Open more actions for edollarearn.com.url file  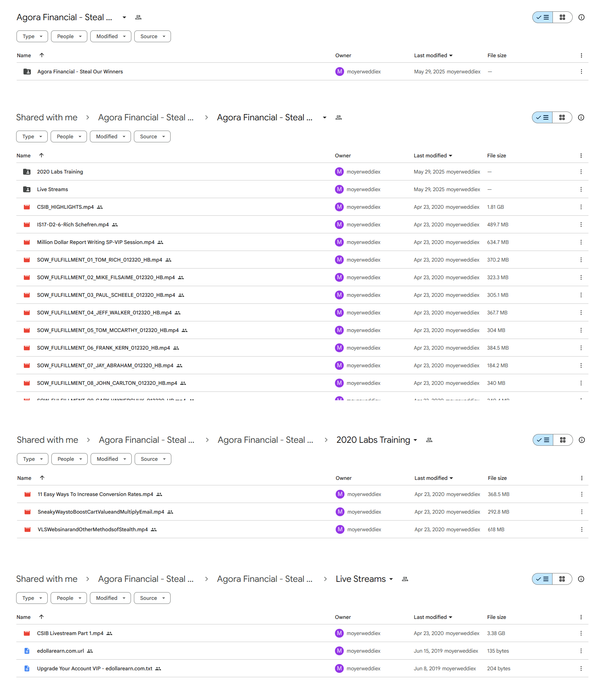[x=581, y=651]
